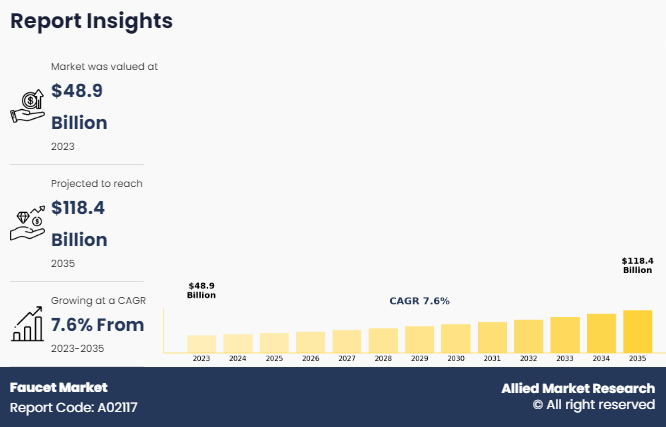Click the All right reserved copyright text
This screenshot has height=427, width=666.
click(x=593, y=405)
